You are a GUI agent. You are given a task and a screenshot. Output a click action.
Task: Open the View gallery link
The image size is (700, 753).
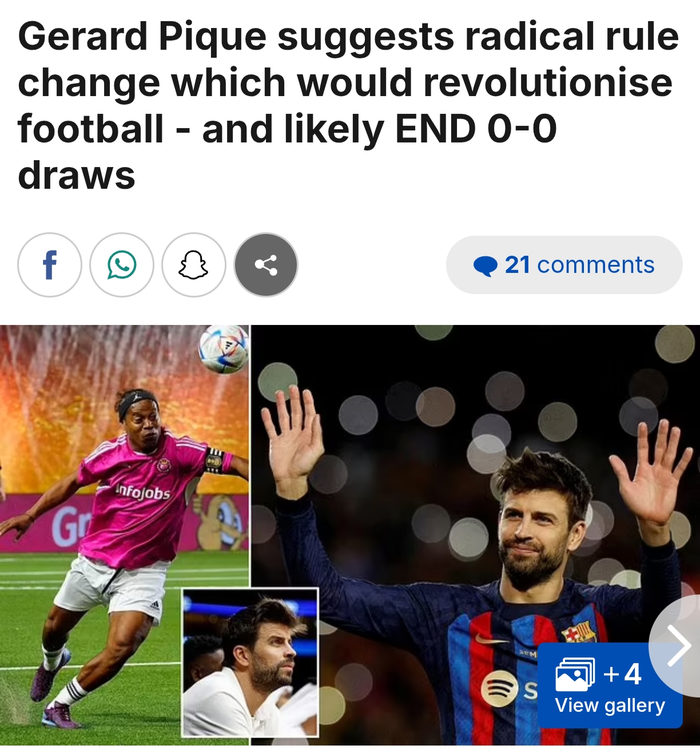(x=610, y=706)
